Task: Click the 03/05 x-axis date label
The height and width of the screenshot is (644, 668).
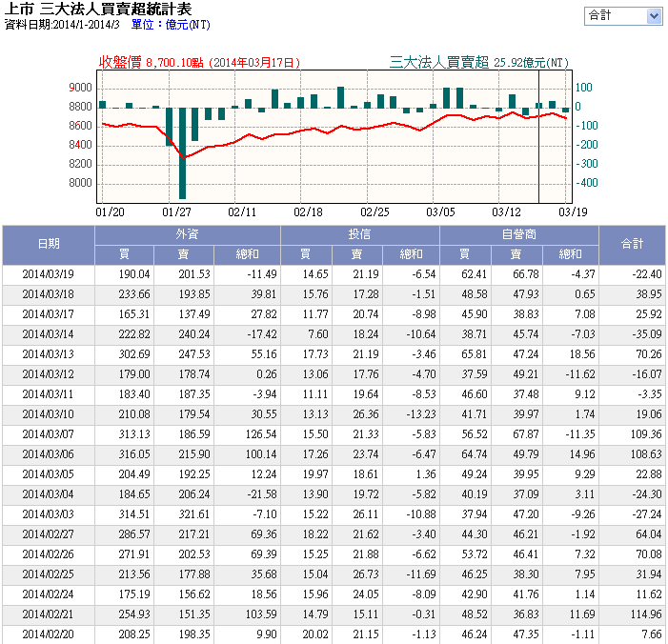Action: point(440,212)
